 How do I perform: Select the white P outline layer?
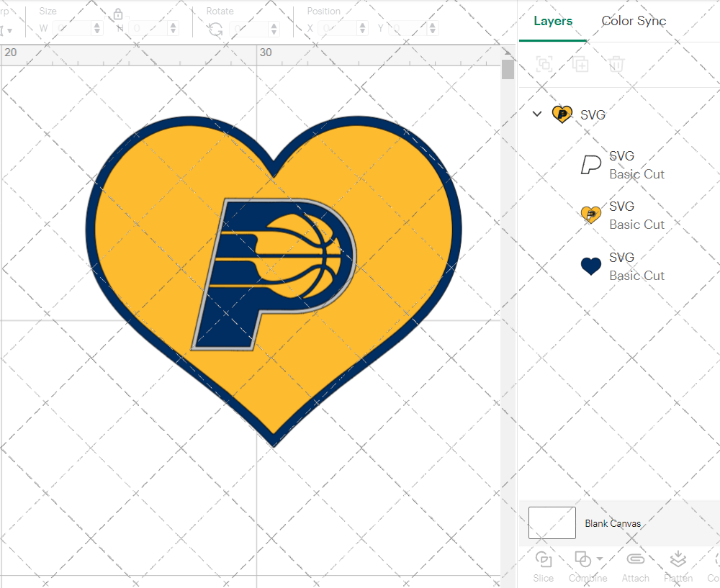pyautogui.click(x=623, y=165)
